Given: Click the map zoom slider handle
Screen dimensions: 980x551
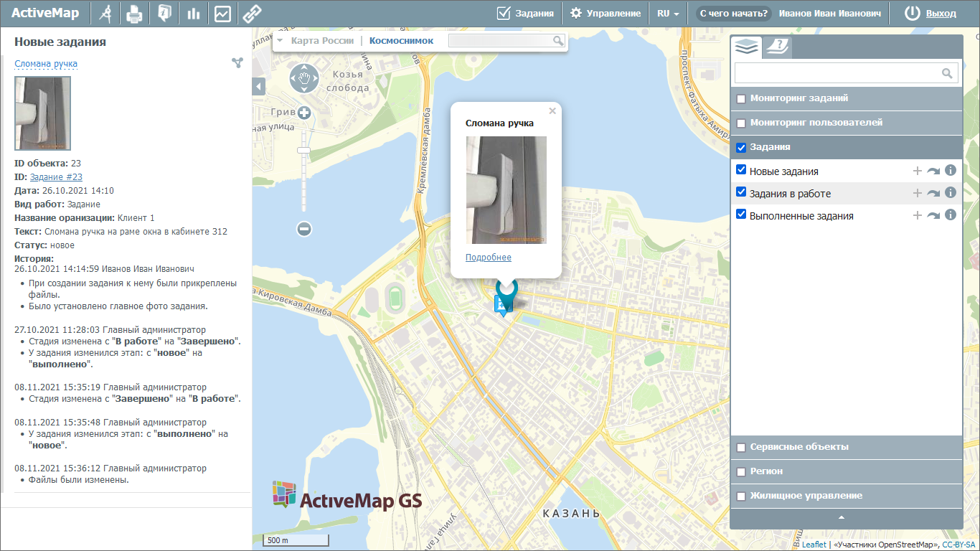Looking at the screenshot, I should coord(303,150).
